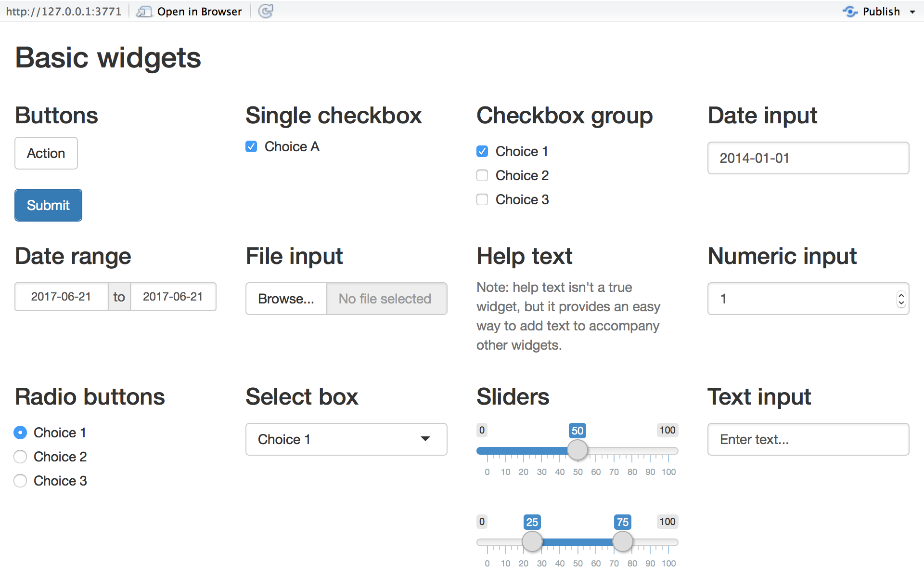Expand the Choice 1 select box
The image size is (924, 578).
coord(346,439)
